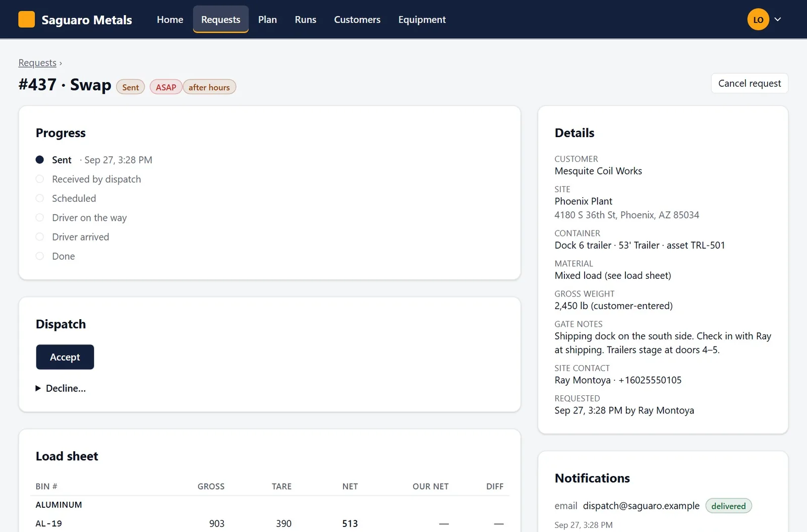Click net value 513 for AL-19
The width and height of the screenshot is (807, 532).
click(x=350, y=523)
